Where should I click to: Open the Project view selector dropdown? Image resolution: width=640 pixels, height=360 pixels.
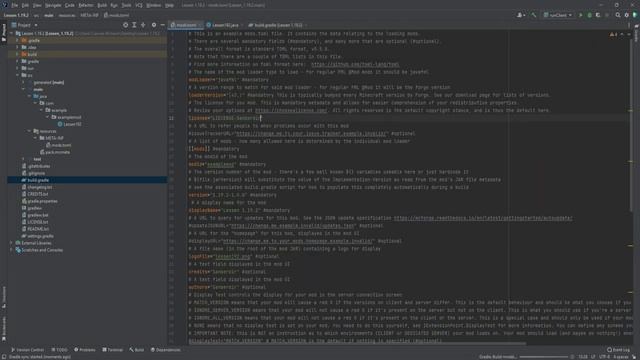(24, 25)
